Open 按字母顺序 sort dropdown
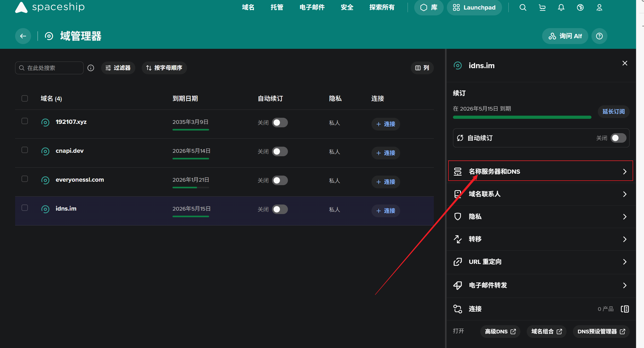This screenshot has height=348, width=644. pos(164,68)
